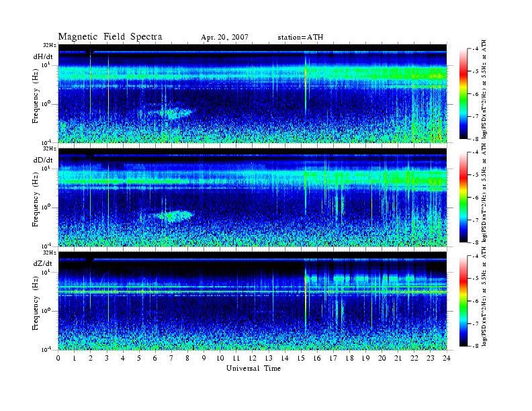The image size is (532, 411).
Task: Click the "station=ATH" label
Action: (x=300, y=38)
